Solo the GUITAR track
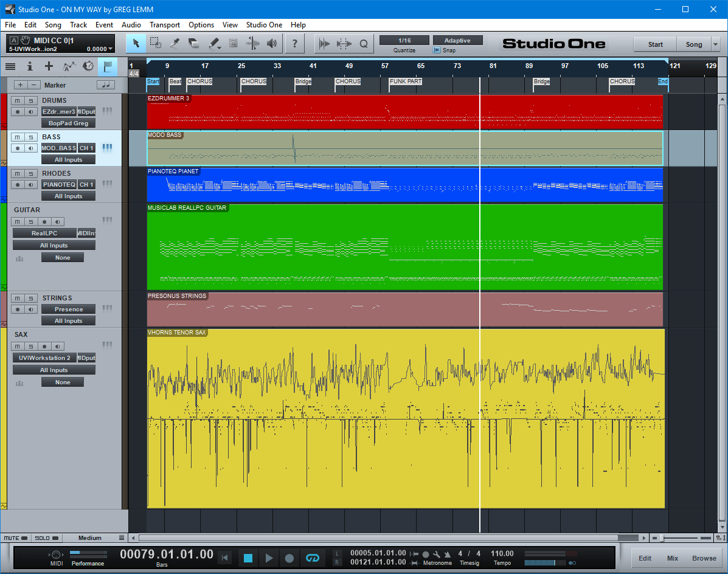 [x=30, y=222]
